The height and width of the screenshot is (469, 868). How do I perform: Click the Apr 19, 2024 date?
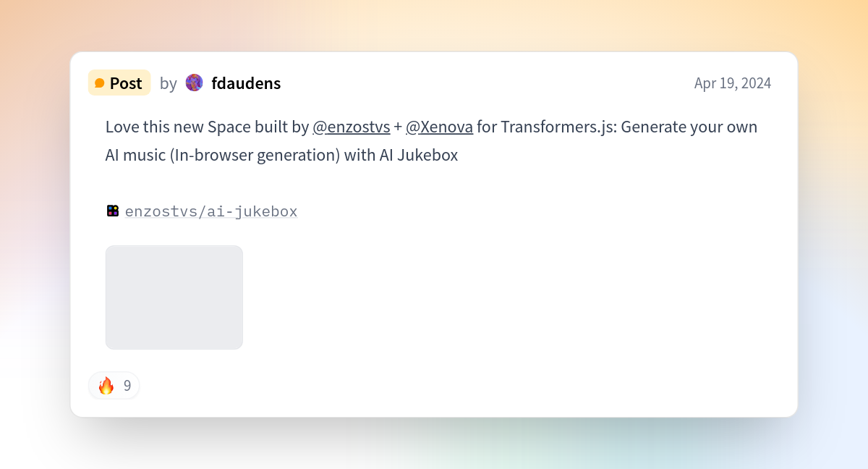coord(732,83)
